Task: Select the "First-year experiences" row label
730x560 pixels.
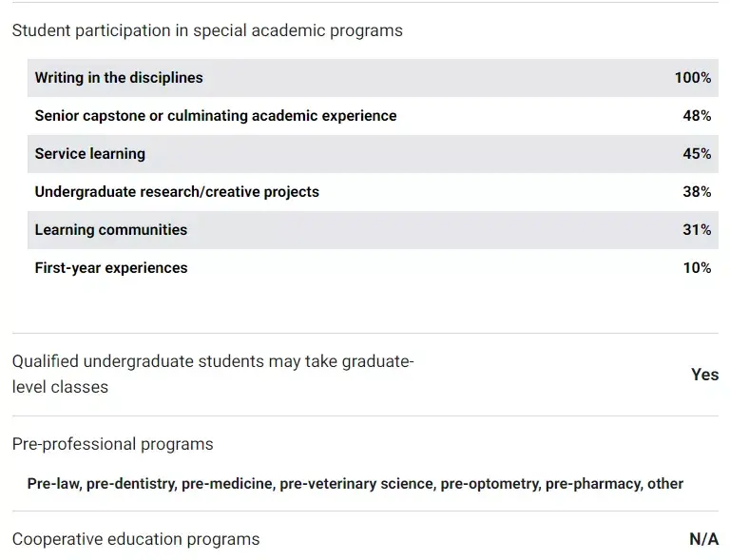Action: 111,268
